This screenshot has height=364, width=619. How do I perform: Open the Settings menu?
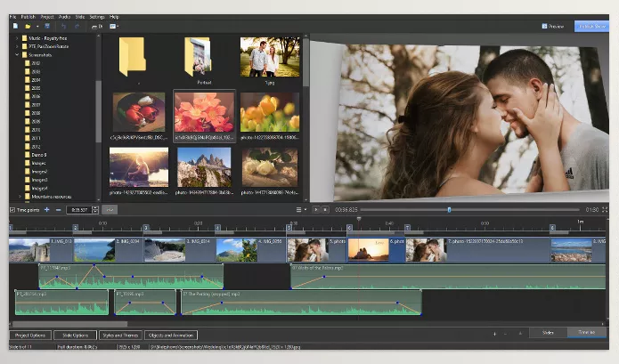(x=97, y=17)
